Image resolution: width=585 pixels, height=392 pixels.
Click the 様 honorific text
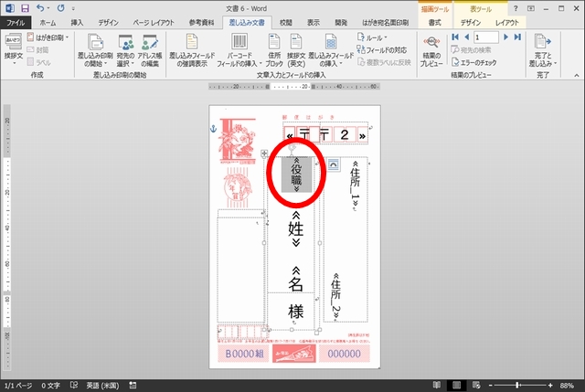[296, 311]
